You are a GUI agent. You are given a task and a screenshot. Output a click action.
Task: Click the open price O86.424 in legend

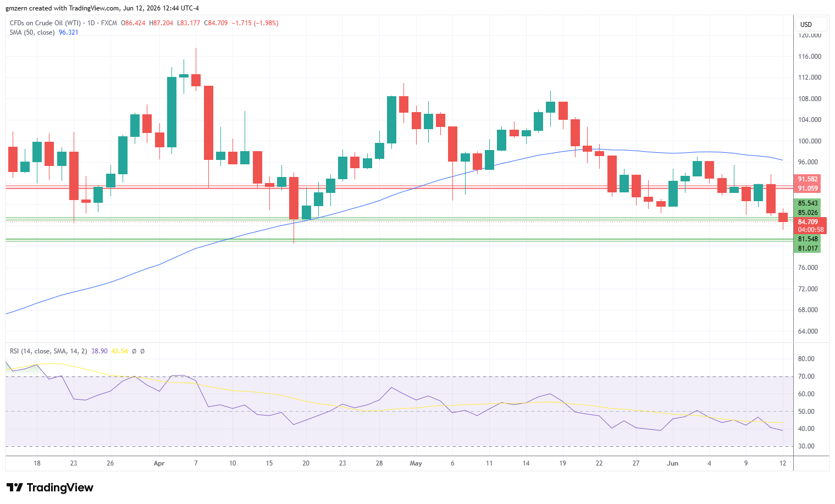click(133, 23)
